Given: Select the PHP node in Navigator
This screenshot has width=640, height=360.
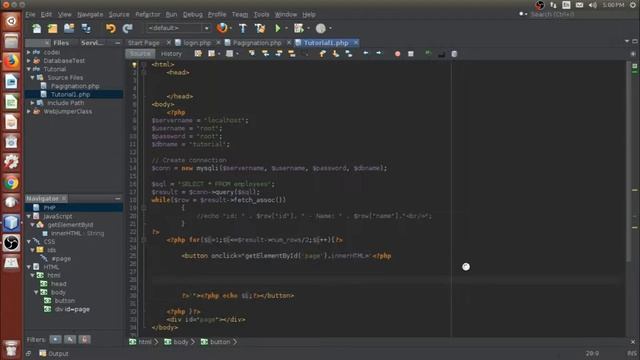Looking at the screenshot, I should 49,208.
